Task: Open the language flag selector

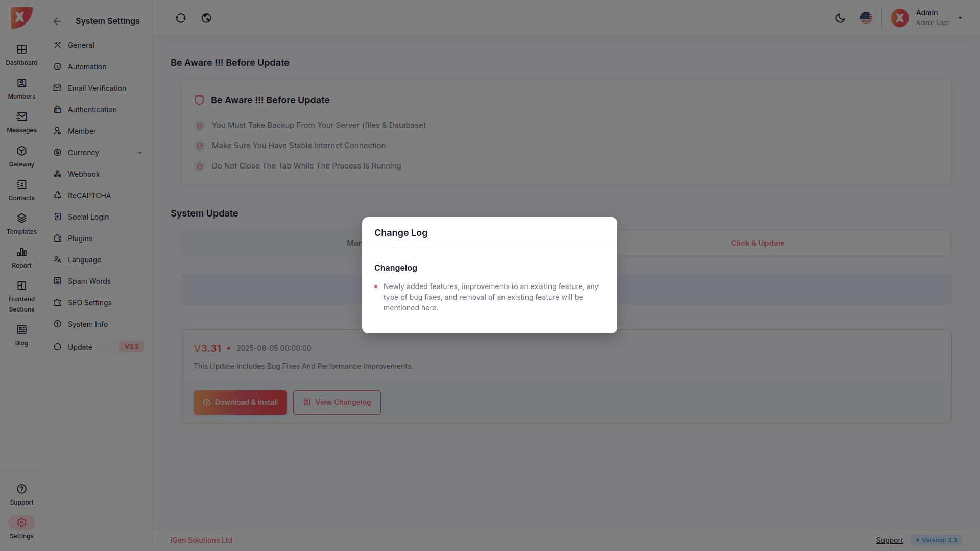Action: point(866,18)
